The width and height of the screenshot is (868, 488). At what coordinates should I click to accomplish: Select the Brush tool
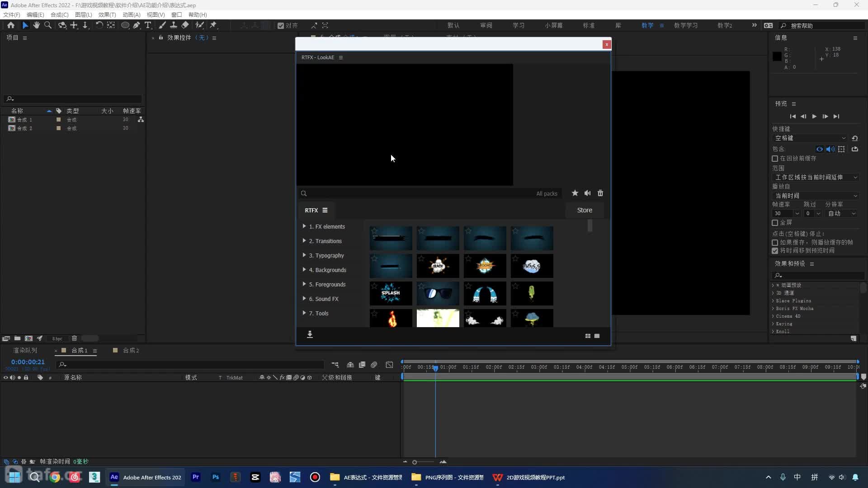click(x=162, y=25)
